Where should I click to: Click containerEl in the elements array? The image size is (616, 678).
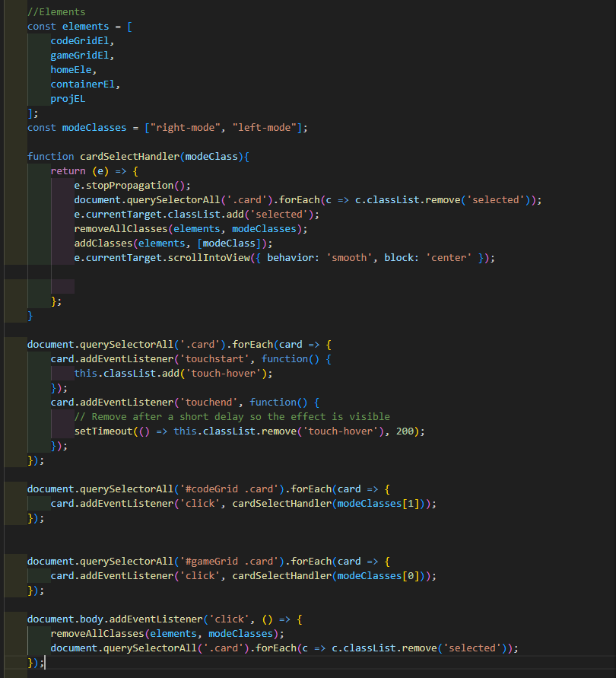click(83, 84)
